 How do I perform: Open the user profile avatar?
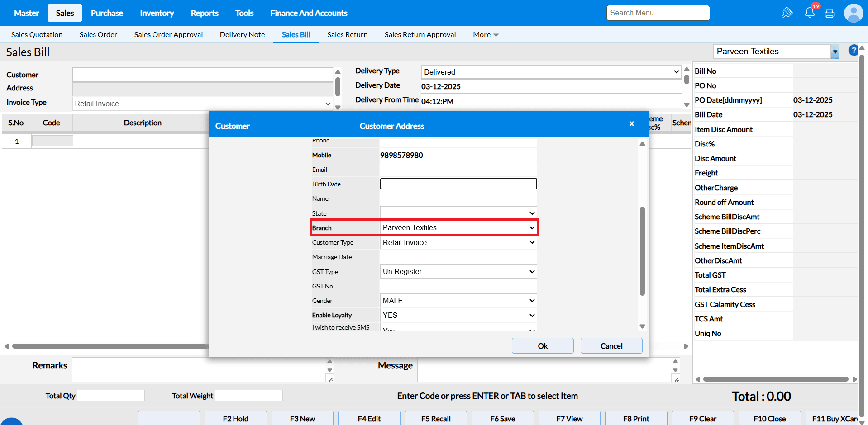[x=853, y=13]
